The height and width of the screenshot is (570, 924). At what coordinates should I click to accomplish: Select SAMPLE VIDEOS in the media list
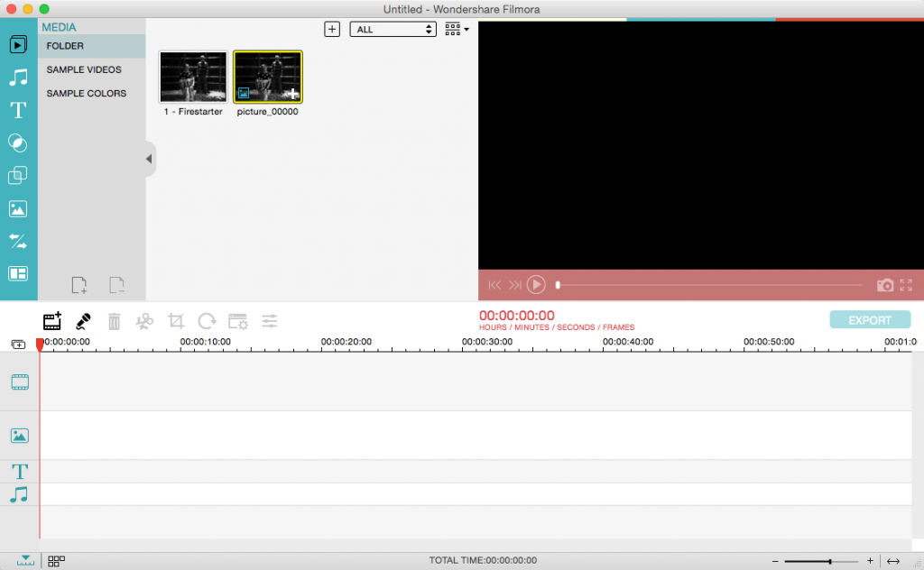(x=84, y=69)
